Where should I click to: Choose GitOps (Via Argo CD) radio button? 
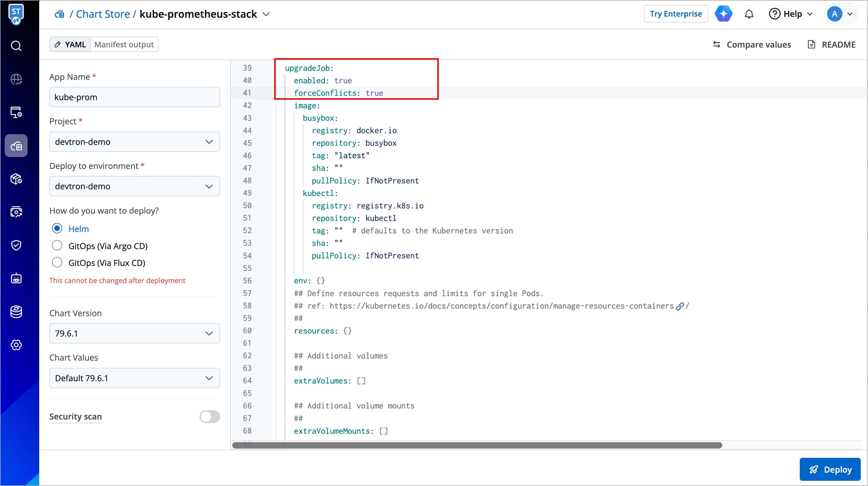(57, 246)
